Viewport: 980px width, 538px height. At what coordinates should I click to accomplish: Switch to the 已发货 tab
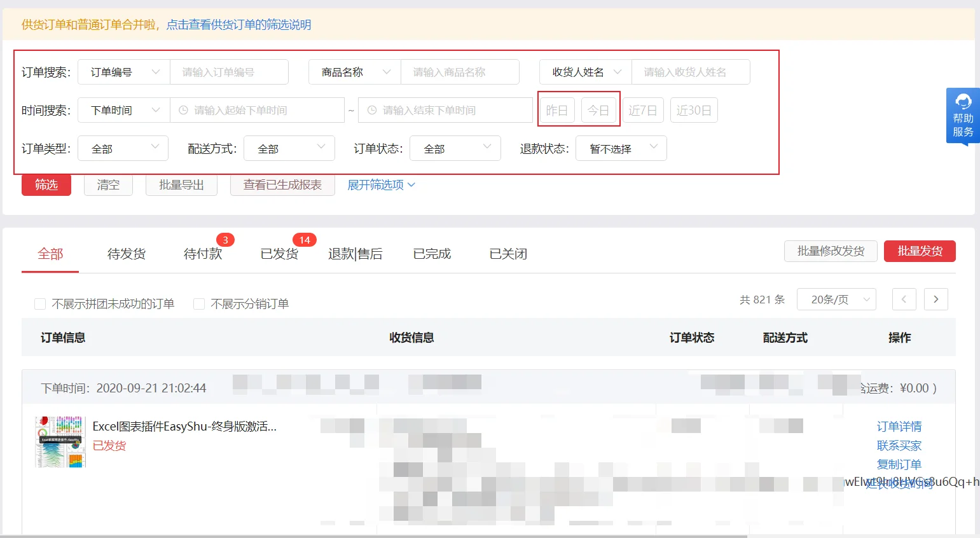(279, 254)
